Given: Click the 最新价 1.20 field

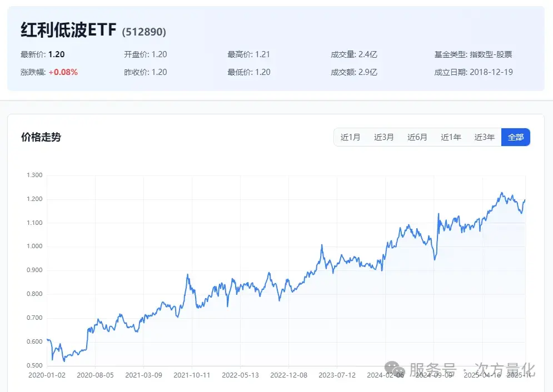Looking at the screenshot, I should [x=41, y=54].
